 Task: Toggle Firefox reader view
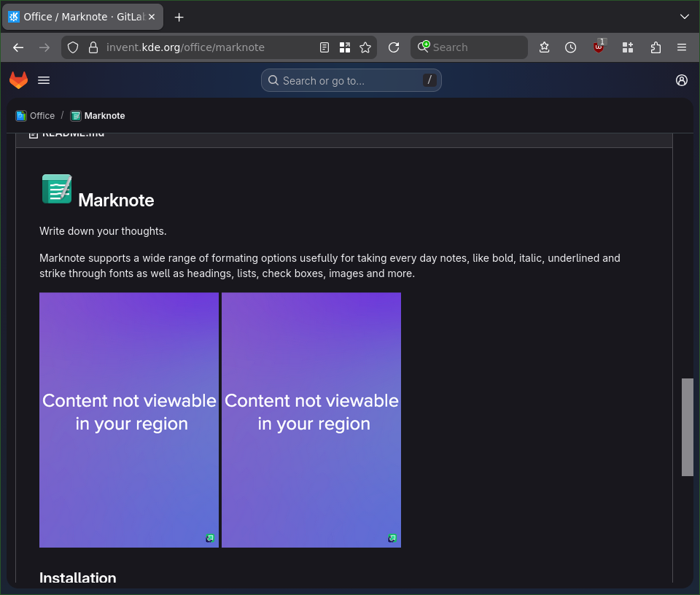pyautogui.click(x=324, y=47)
